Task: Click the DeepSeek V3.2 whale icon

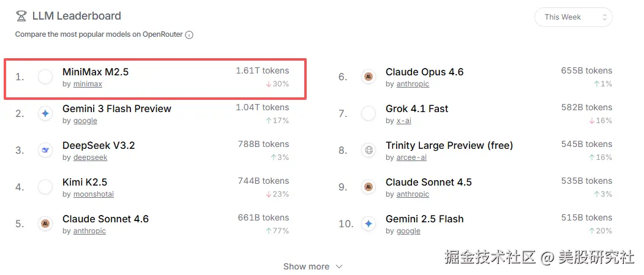Action: pos(45,150)
